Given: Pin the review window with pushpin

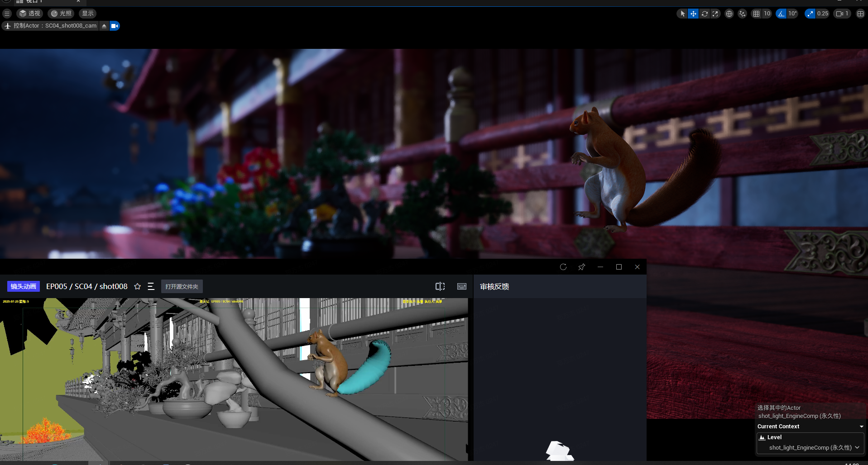Looking at the screenshot, I should 581,267.
